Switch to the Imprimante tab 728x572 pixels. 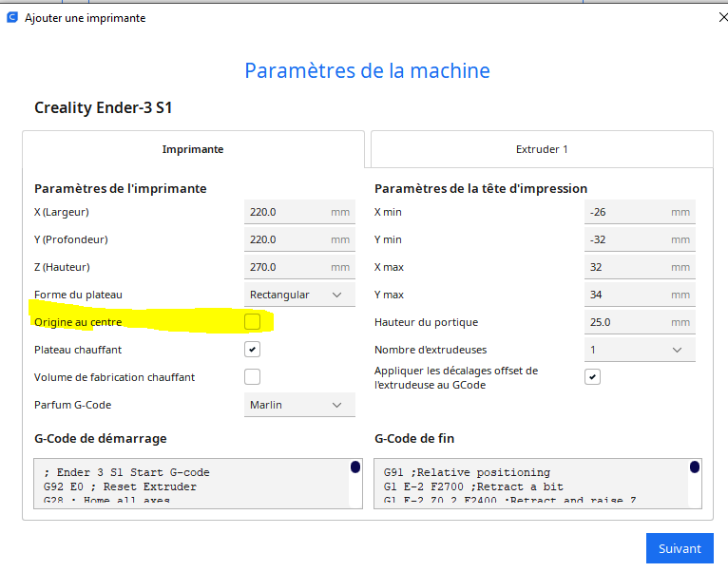(x=193, y=149)
